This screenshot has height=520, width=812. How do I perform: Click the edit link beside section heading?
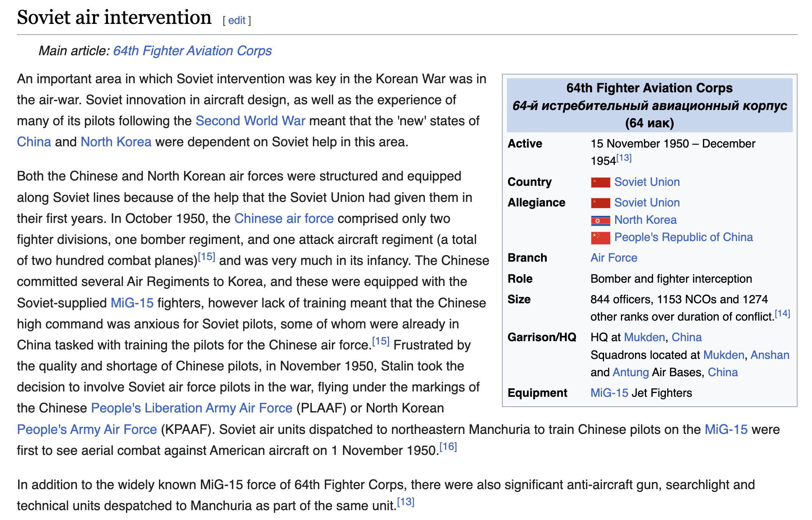point(237,20)
